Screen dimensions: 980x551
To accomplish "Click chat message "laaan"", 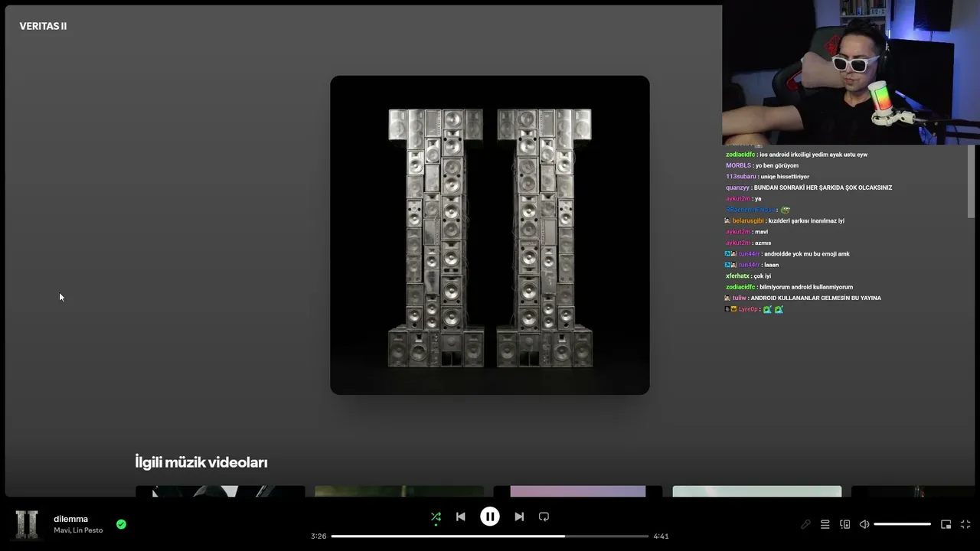I will (x=772, y=265).
